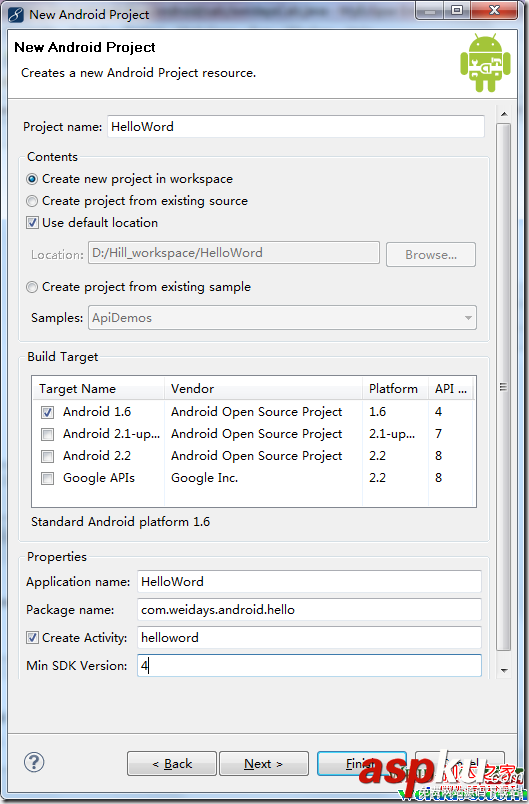Click the scrollbar up arrow
This screenshot has width=529, height=804.
(504, 114)
